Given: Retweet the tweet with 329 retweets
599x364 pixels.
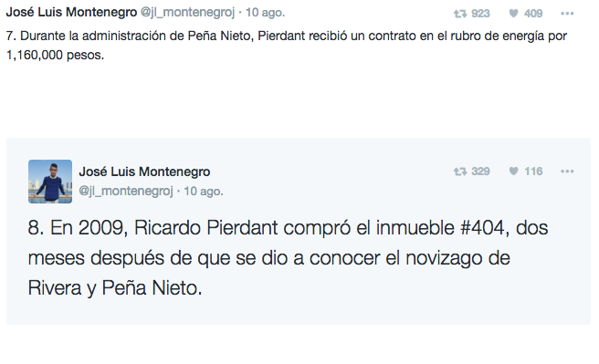Looking at the screenshot, I should [x=460, y=172].
